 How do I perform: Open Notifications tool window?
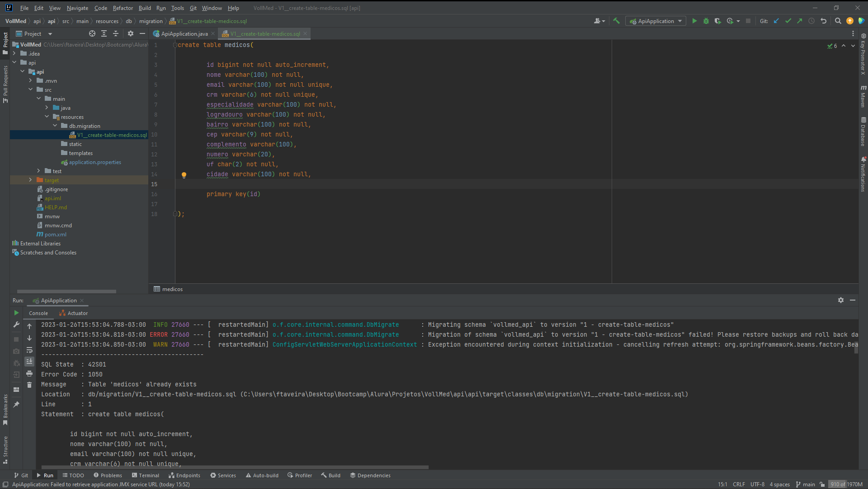click(863, 174)
